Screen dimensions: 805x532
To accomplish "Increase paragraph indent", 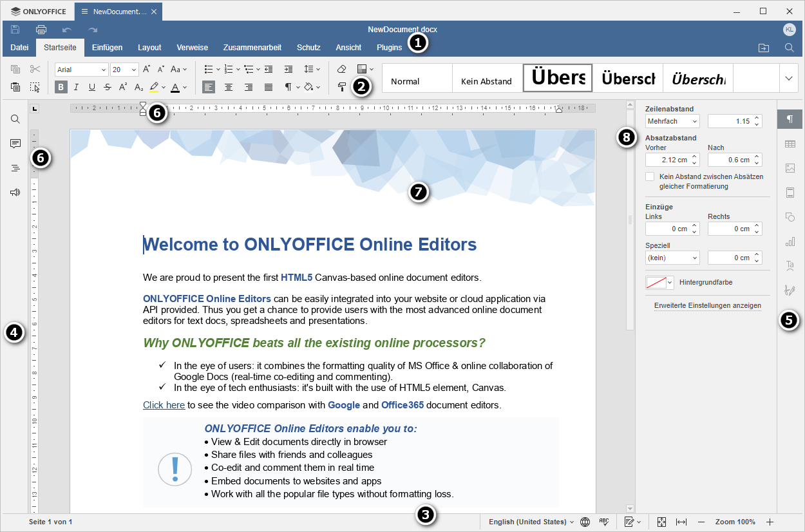I will tap(289, 70).
